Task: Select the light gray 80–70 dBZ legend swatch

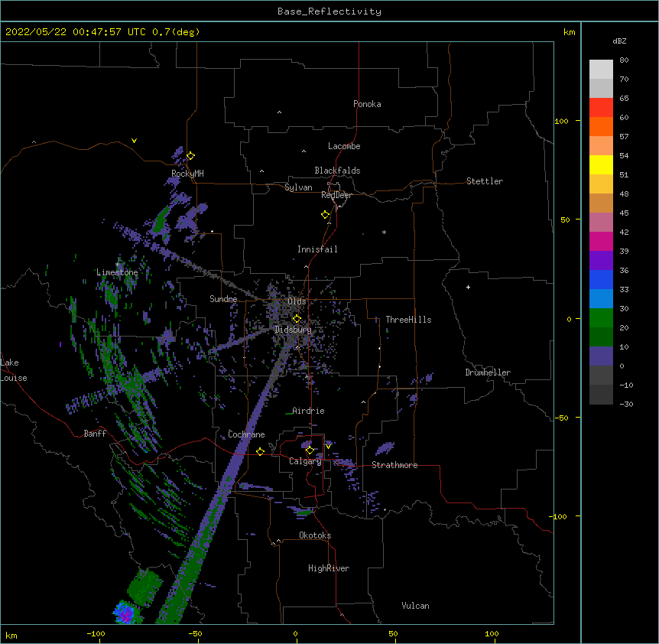Action: pos(601,70)
